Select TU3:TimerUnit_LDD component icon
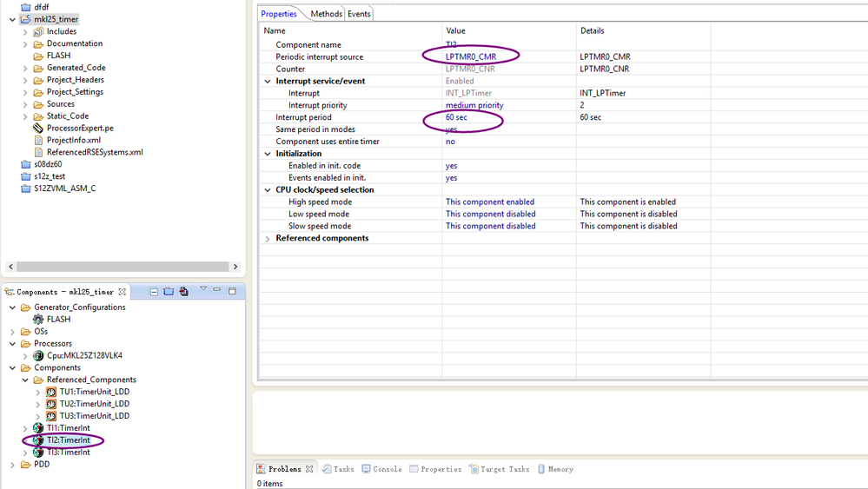The image size is (868, 489). pyautogui.click(x=51, y=416)
